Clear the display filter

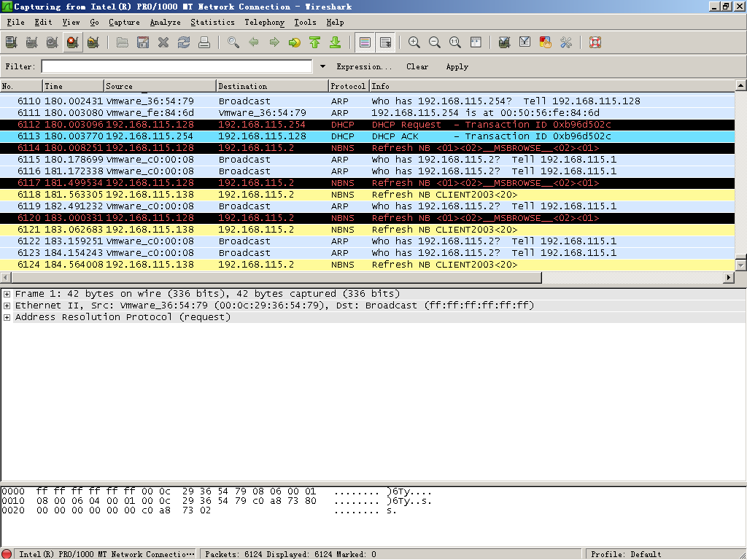[x=417, y=66]
